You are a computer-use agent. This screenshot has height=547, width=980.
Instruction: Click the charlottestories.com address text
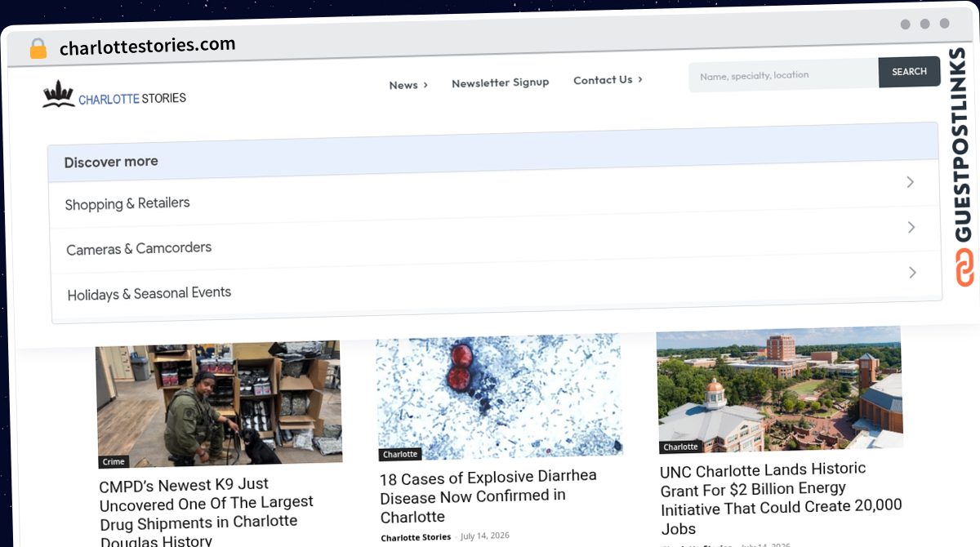coord(148,46)
